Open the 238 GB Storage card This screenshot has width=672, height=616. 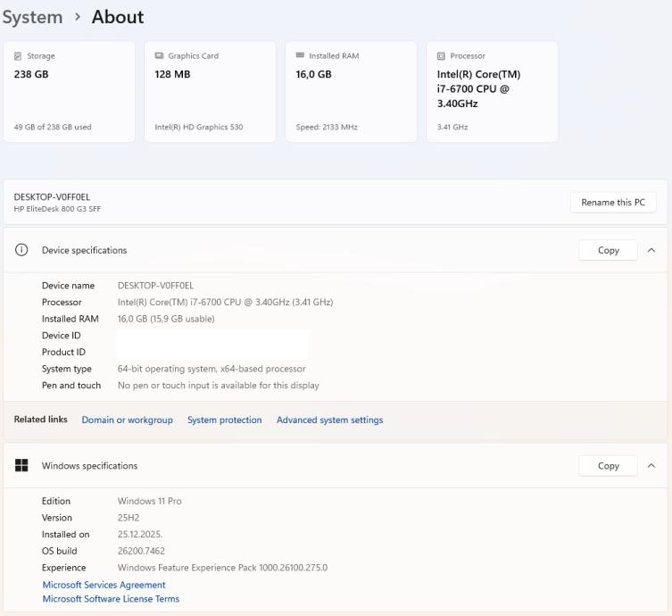pos(69,91)
